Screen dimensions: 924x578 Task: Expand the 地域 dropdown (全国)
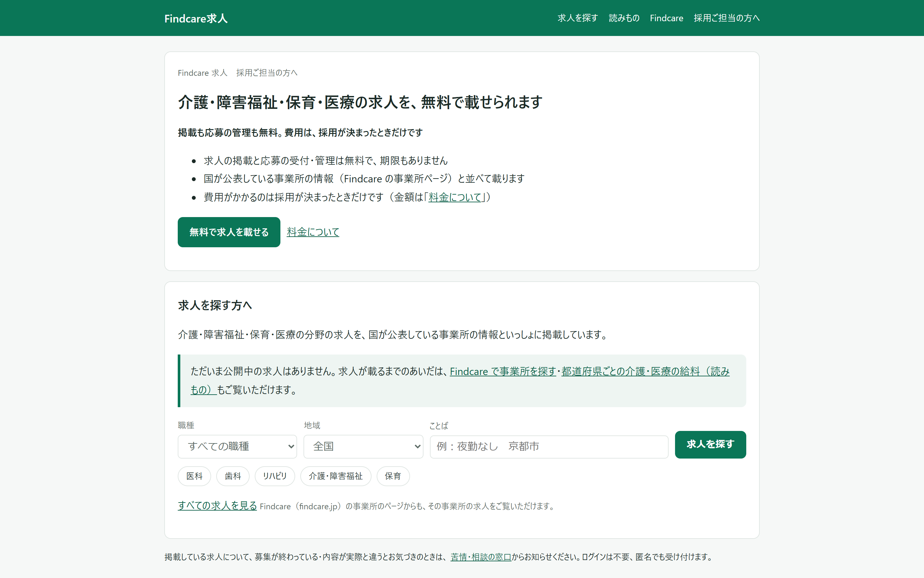pyautogui.click(x=363, y=446)
